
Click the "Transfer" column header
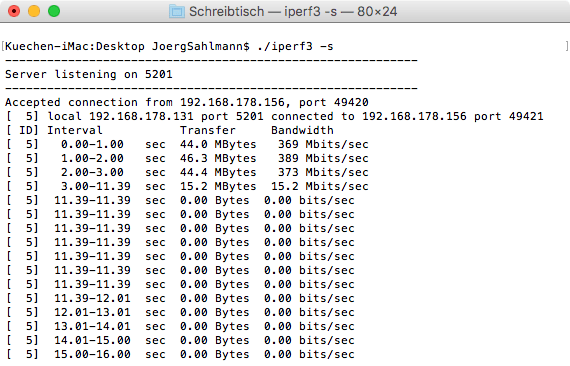(208, 130)
